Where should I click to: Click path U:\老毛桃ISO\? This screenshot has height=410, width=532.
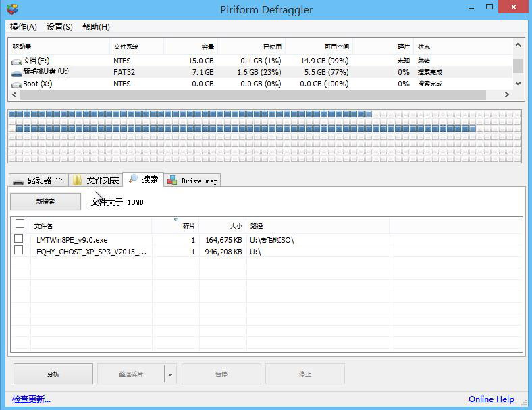(272, 240)
